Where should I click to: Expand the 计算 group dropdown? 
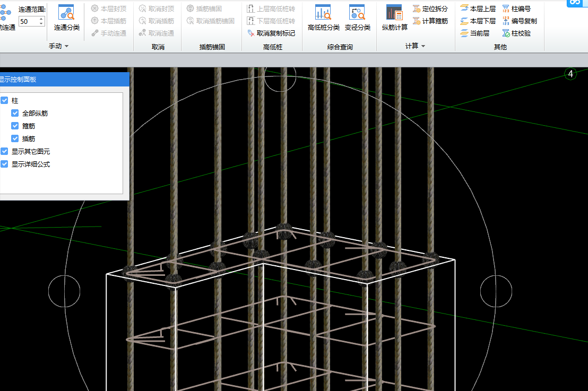pyautogui.click(x=423, y=46)
